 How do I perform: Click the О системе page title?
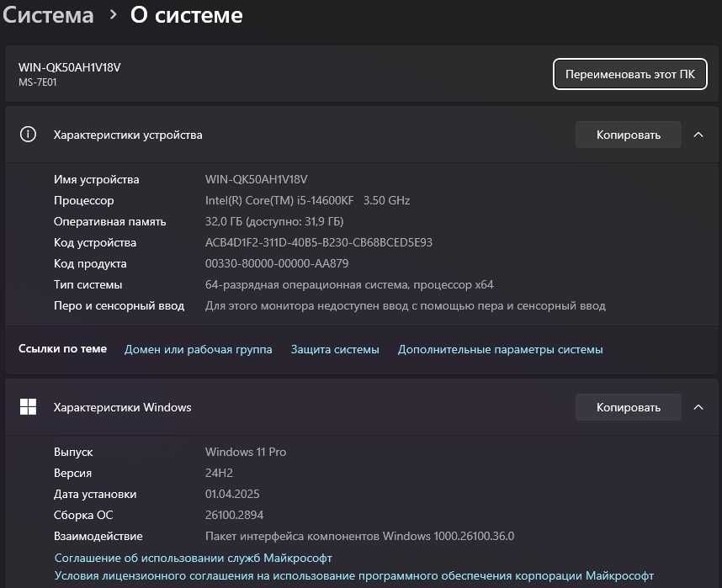[187, 15]
